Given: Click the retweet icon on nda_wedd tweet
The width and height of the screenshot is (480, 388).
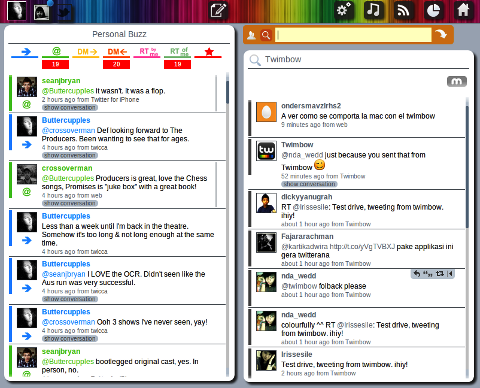Looking at the screenshot, I should (440, 274).
